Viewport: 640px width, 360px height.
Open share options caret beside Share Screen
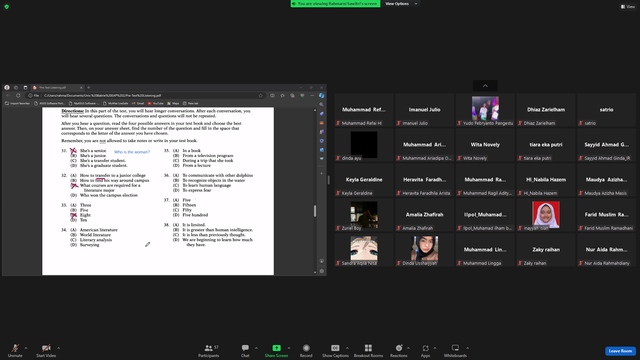coord(289,348)
